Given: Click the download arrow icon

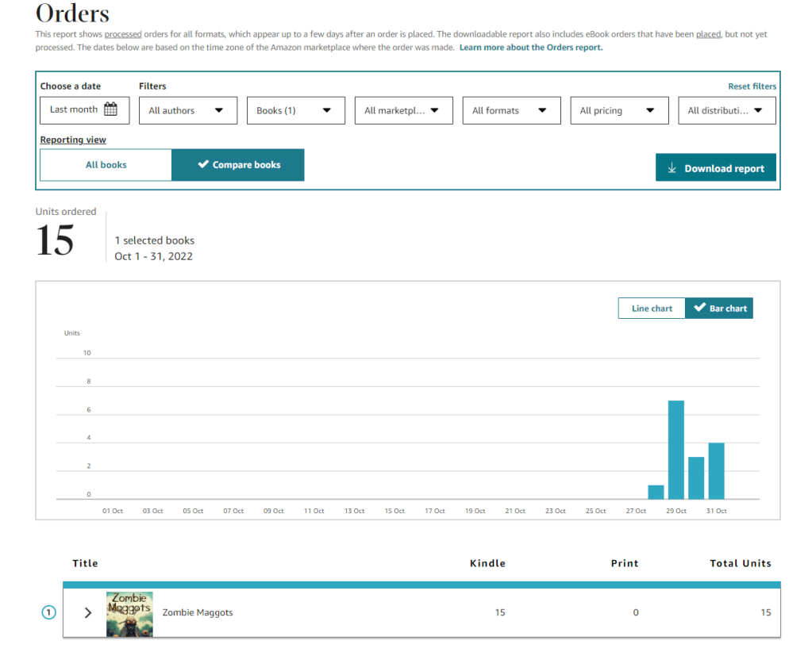Looking at the screenshot, I should pos(672,168).
